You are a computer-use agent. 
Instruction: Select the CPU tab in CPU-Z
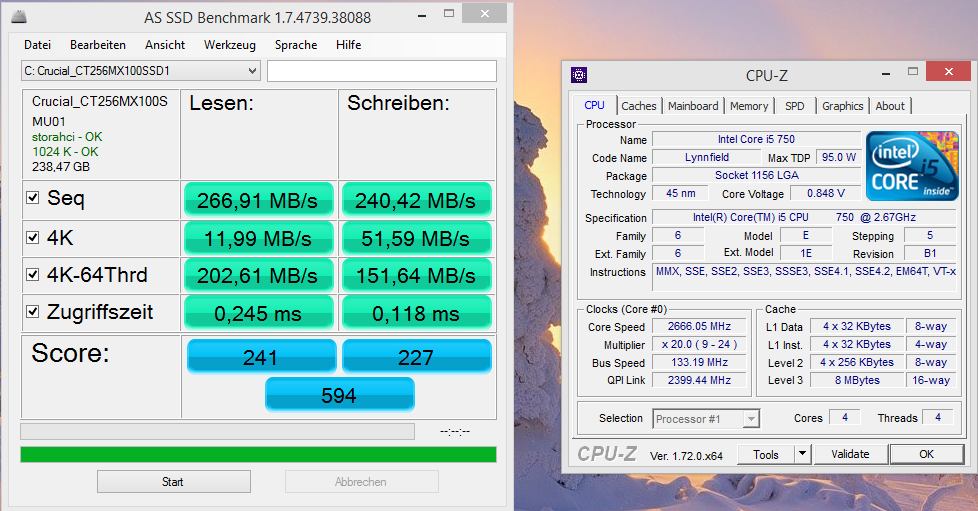tap(594, 105)
